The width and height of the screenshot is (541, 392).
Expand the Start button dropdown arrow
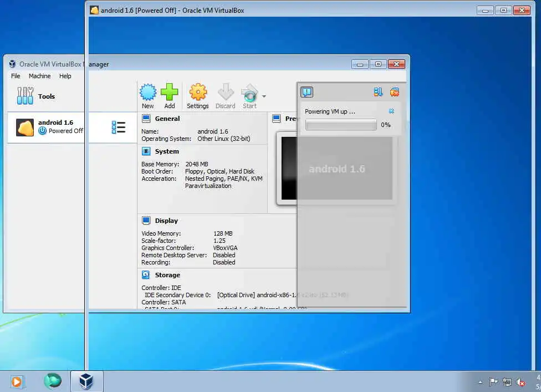pyautogui.click(x=264, y=96)
